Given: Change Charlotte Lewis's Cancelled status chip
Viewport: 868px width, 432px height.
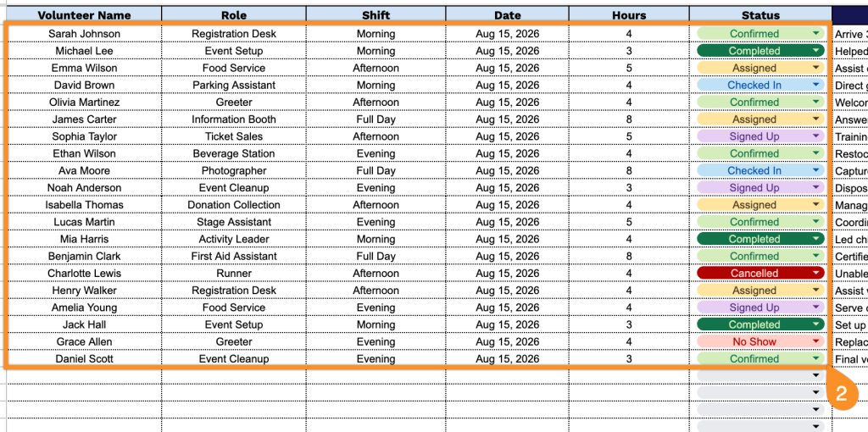Looking at the screenshot, I should [x=760, y=274].
